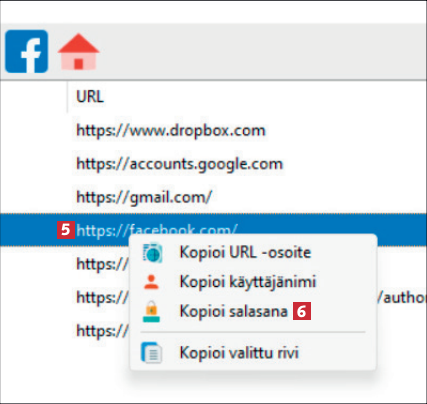
Task: Click the padlock icon beside Kopioi salasana
Action: [x=152, y=311]
